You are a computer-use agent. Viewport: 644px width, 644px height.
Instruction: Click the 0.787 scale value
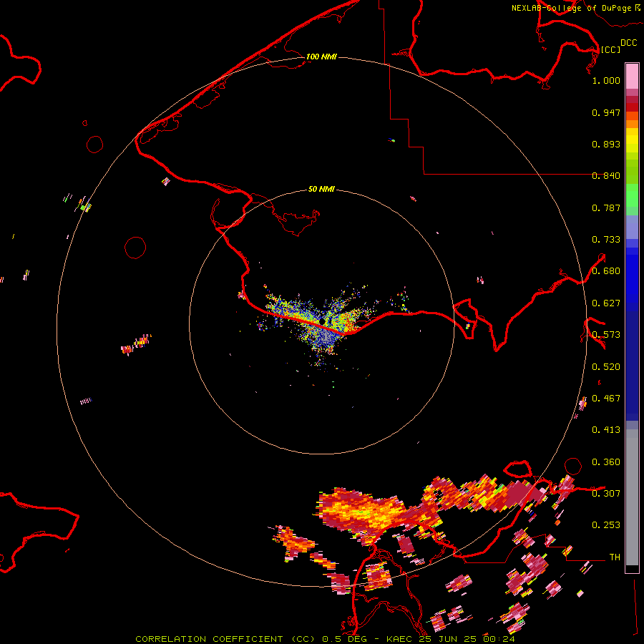click(606, 208)
